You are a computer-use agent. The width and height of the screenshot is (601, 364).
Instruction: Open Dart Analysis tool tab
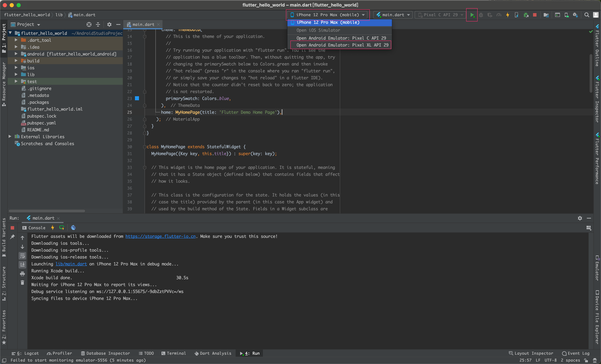click(x=213, y=353)
